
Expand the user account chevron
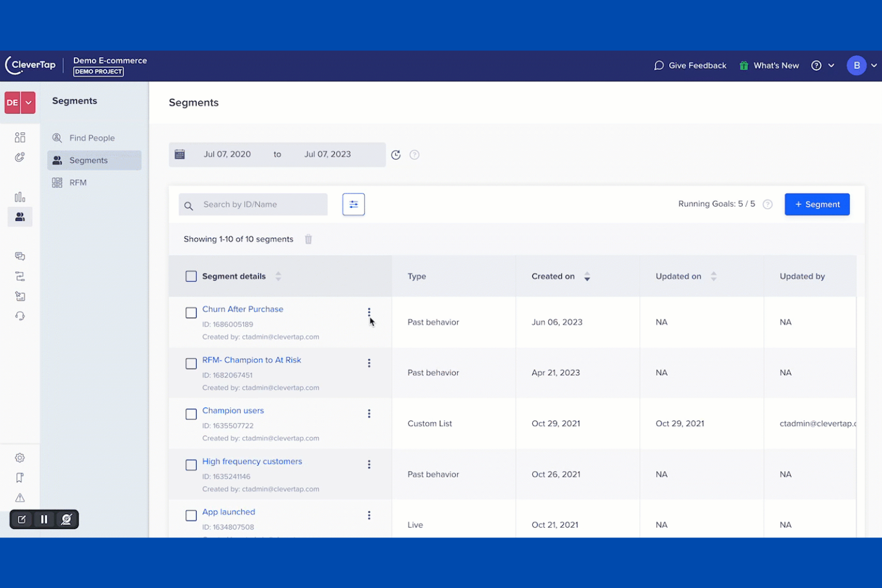pyautogui.click(x=874, y=66)
